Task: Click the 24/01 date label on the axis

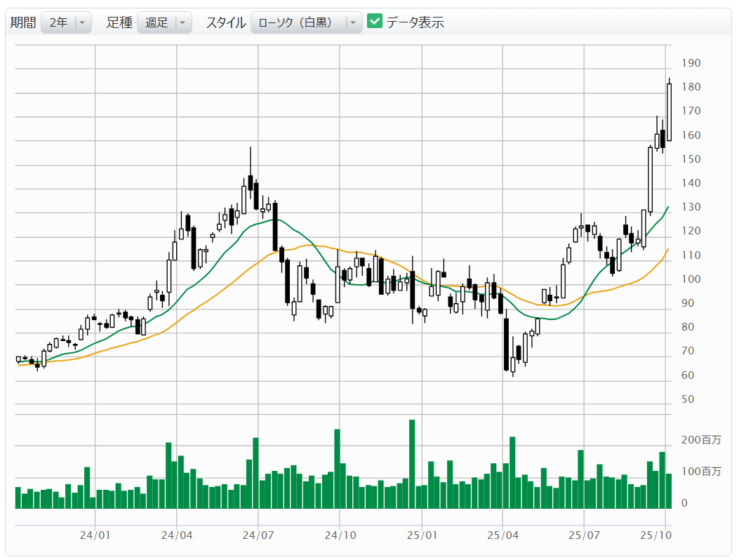Action: click(x=95, y=535)
